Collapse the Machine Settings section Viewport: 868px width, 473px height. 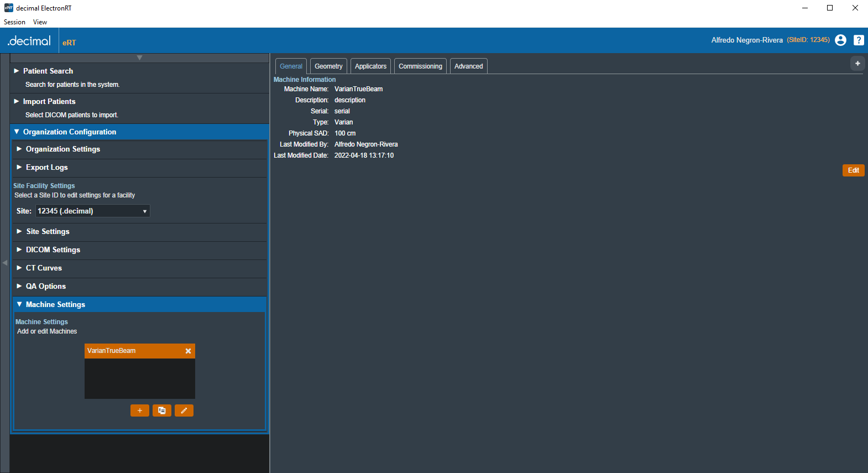click(x=55, y=305)
